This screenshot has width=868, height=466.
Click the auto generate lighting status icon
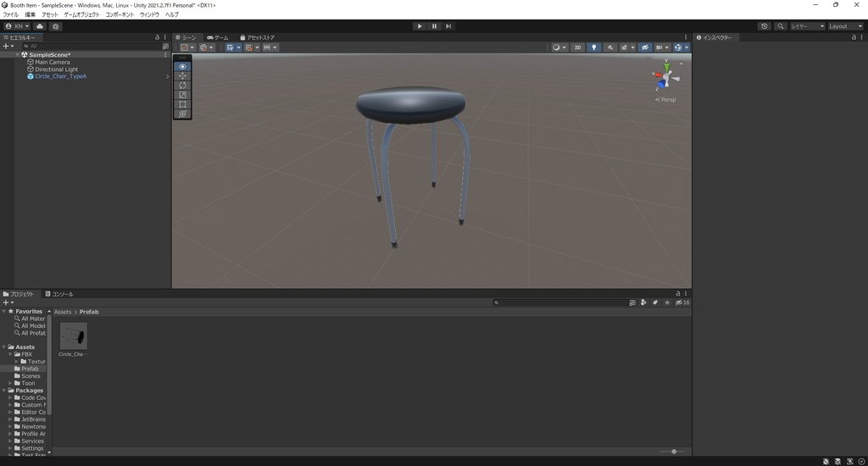tap(849, 462)
